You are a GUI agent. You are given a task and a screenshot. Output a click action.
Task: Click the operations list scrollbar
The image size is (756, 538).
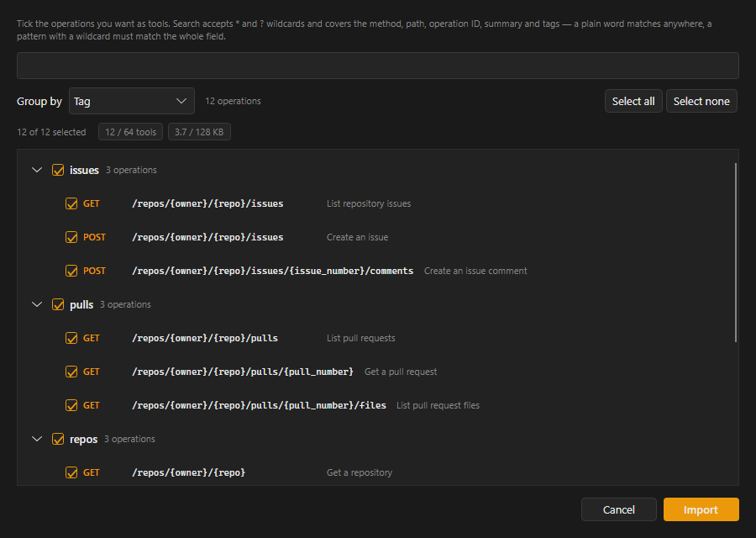point(736,252)
